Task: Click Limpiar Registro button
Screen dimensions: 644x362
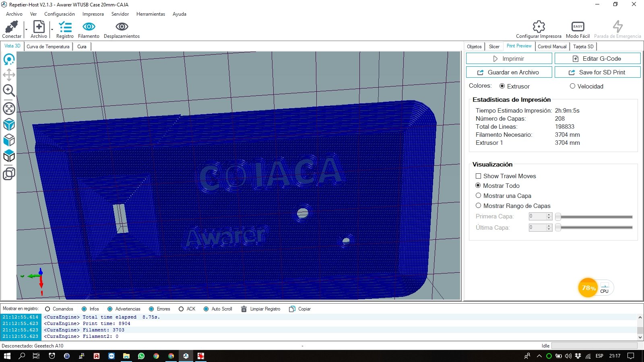Action: pyautogui.click(x=261, y=309)
